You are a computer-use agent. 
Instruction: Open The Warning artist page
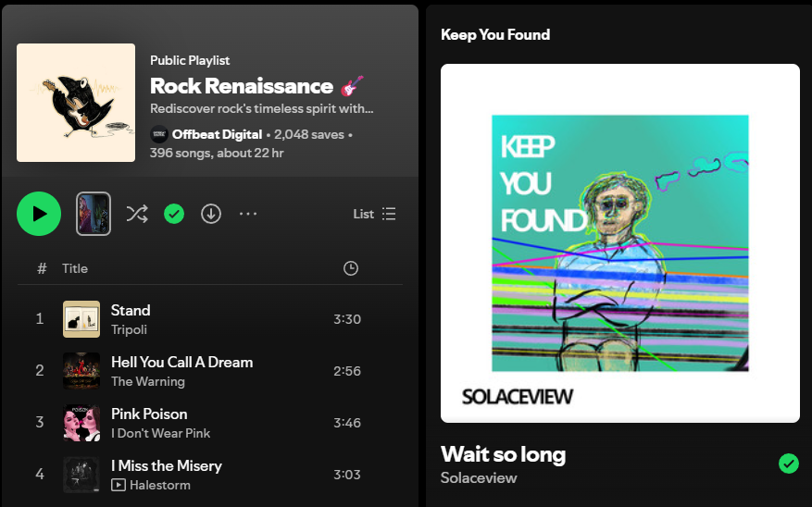[148, 381]
